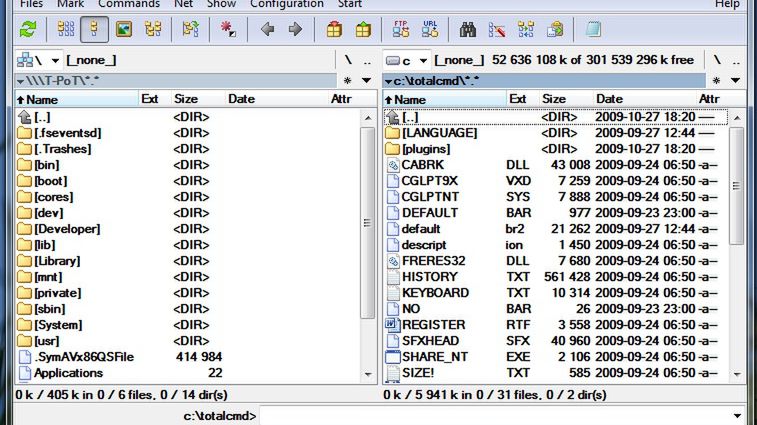
Task: Open the Start menu item
Action: [350, 4]
